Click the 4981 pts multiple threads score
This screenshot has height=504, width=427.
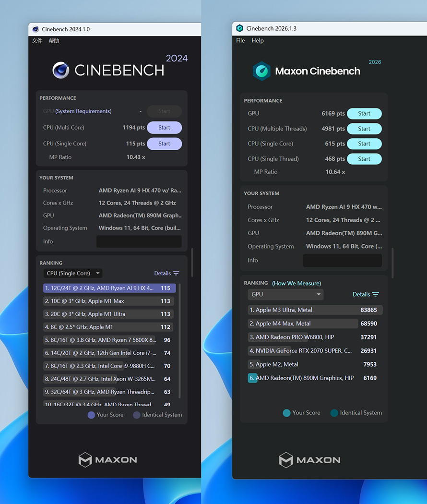coord(333,129)
